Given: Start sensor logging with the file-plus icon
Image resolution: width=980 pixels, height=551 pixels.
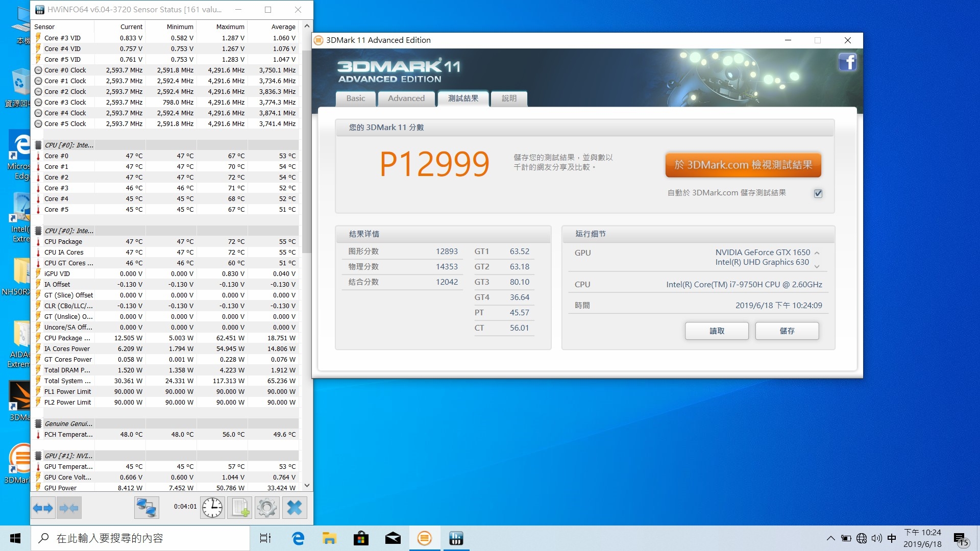Looking at the screenshot, I should point(240,508).
